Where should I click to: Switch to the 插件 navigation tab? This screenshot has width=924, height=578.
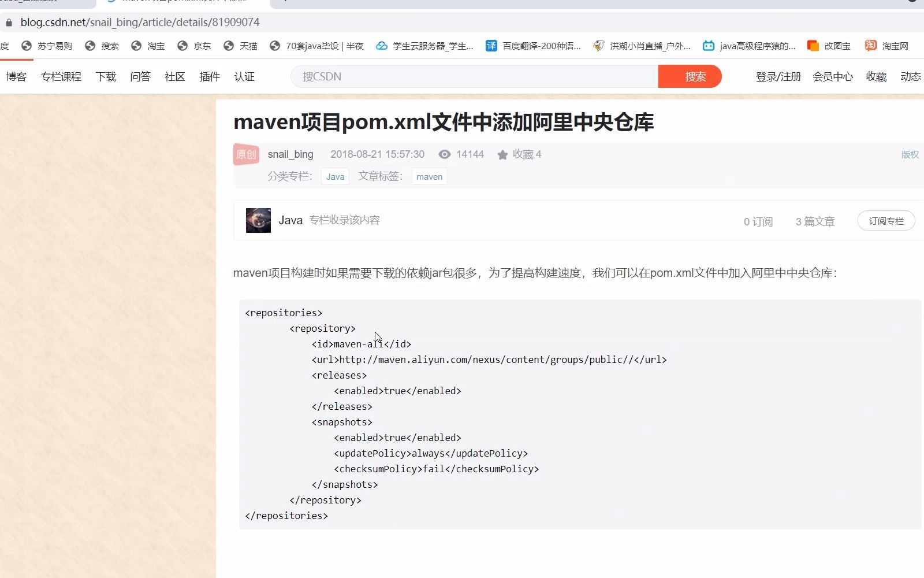click(x=209, y=76)
